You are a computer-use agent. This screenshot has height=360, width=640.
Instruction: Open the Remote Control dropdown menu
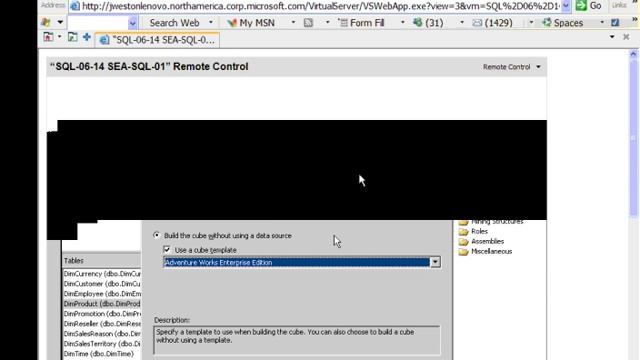[x=511, y=67]
